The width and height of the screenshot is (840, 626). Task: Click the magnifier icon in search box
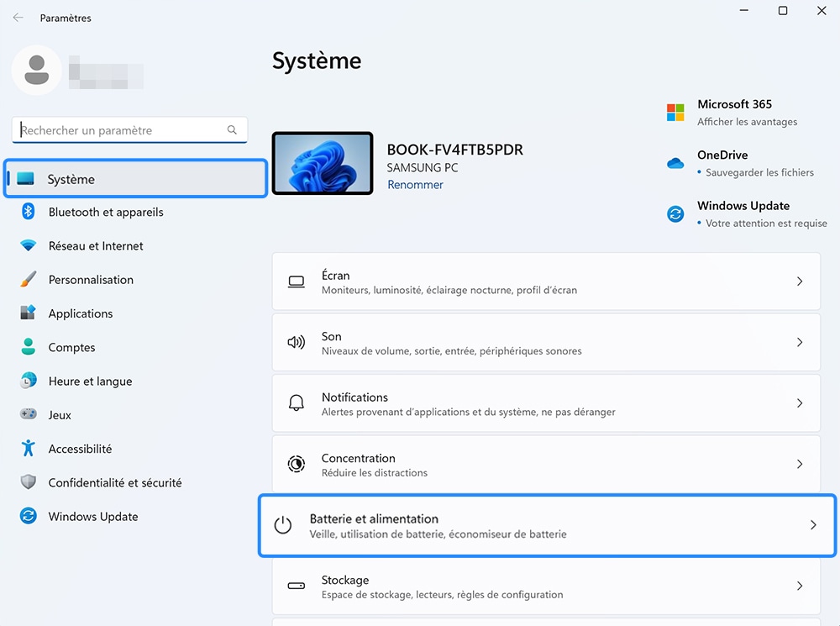coord(232,129)
